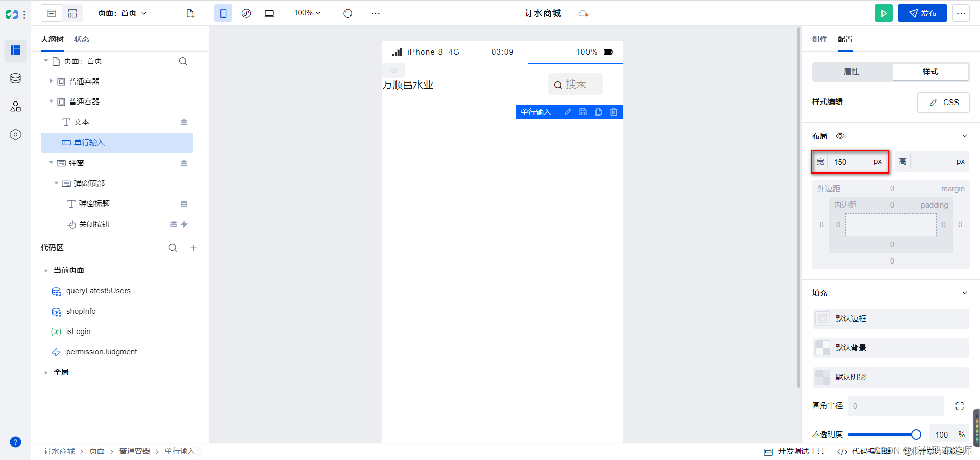Image resolution: width=980 pixels, height=460 pixels.
Task: Collapse 弹窗 tree node
Action: click(51, 163)
